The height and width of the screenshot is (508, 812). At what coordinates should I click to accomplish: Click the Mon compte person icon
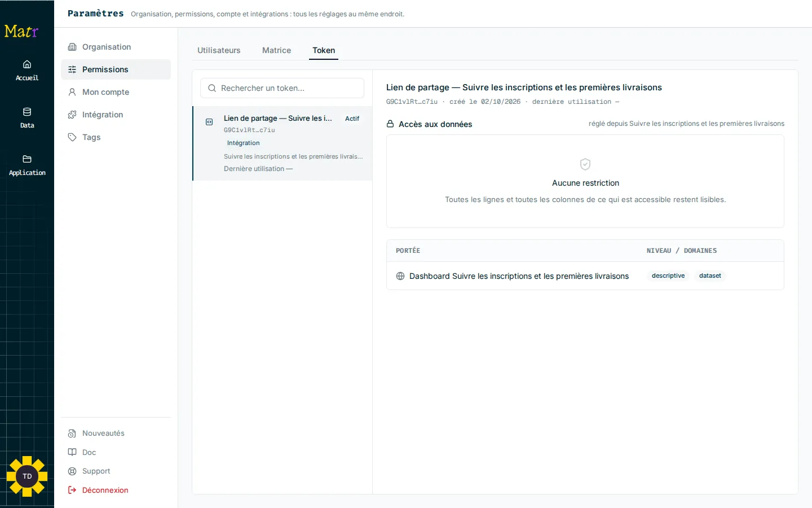pyautogui.click(x=72, y=92)
